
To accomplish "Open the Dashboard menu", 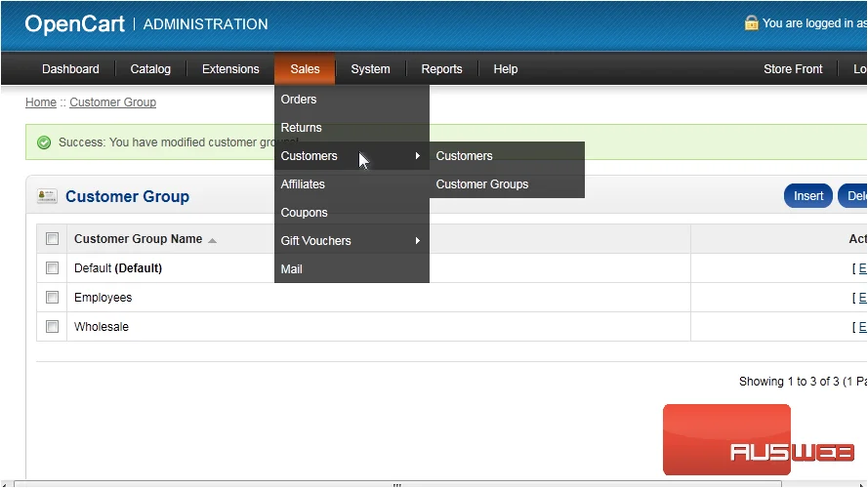I will 70,69.
